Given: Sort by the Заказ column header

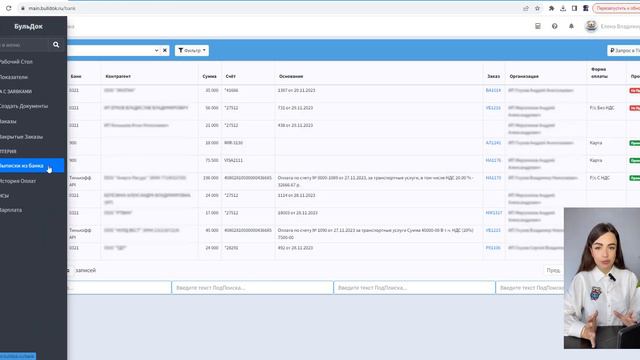Looking at the screenshot, I should [493, 76].
